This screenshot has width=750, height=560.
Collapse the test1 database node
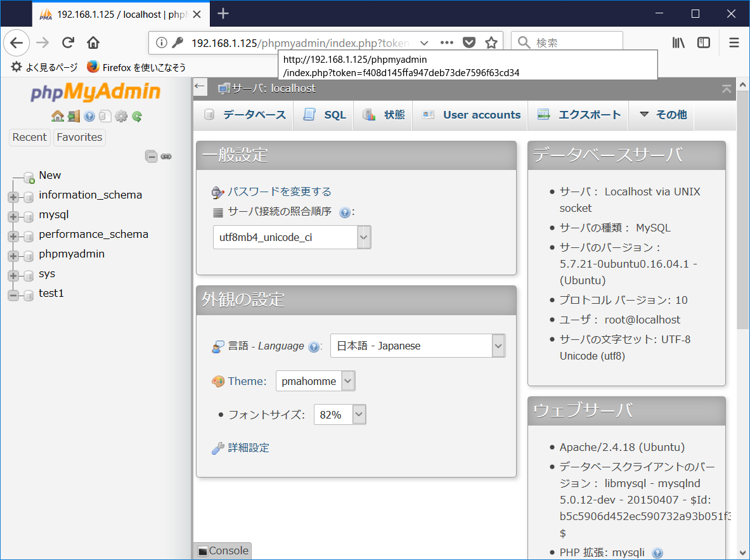[x=13, y=295]
